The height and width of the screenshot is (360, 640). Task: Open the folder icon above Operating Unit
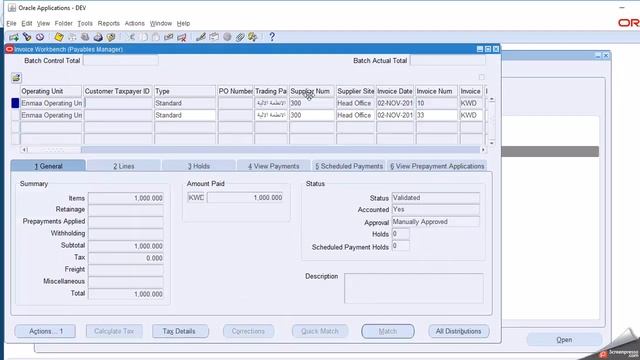16,78
